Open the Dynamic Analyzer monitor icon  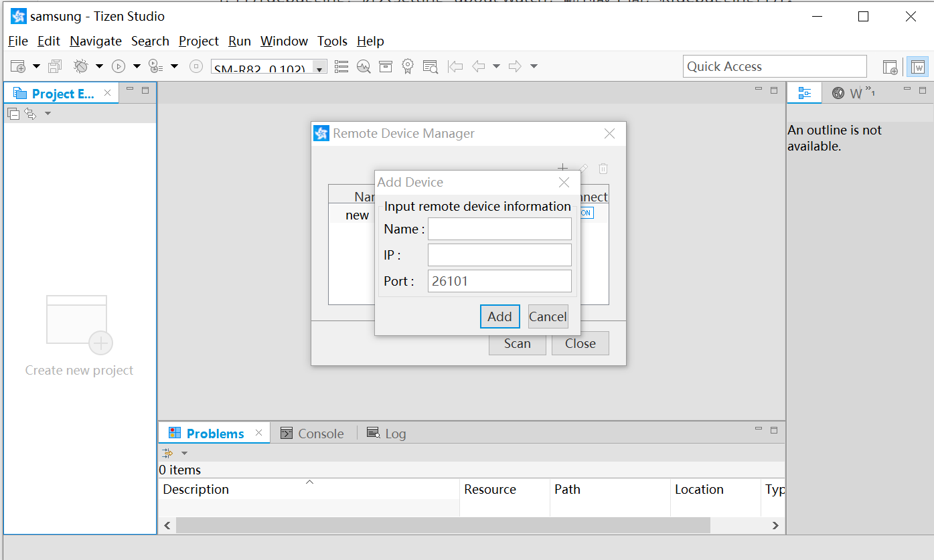364,66
